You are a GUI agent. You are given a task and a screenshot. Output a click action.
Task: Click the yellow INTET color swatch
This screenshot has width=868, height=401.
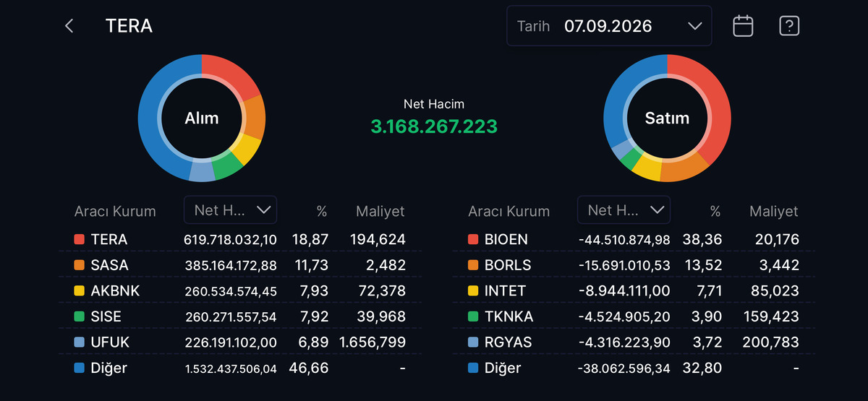[x=473, y=290]
